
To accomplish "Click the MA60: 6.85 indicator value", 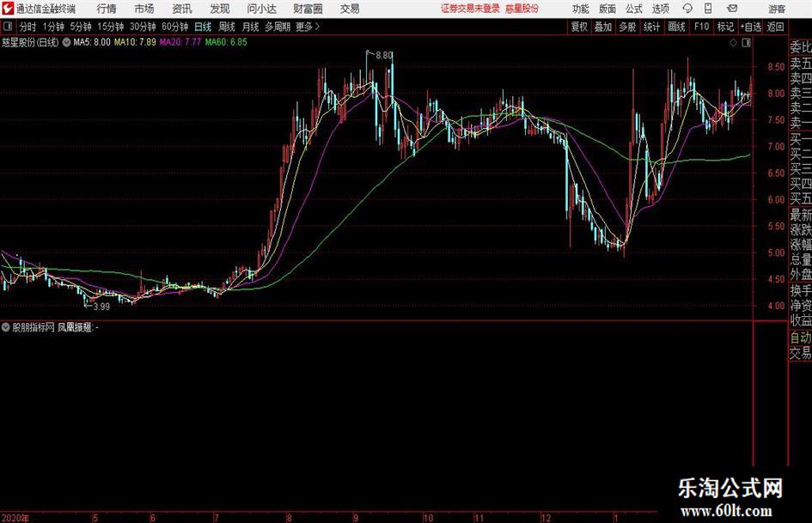I will point(226,42).
